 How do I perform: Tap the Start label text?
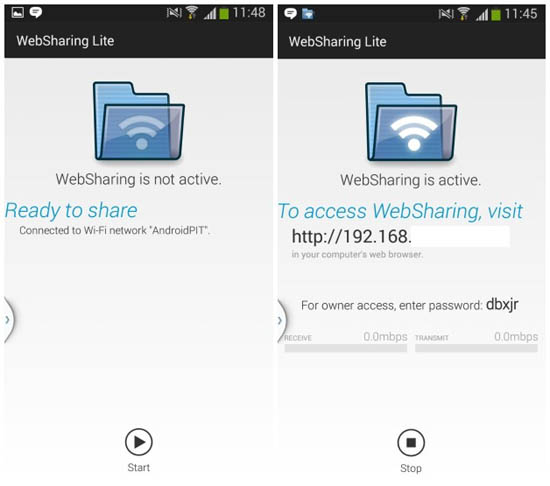(139, 467)
